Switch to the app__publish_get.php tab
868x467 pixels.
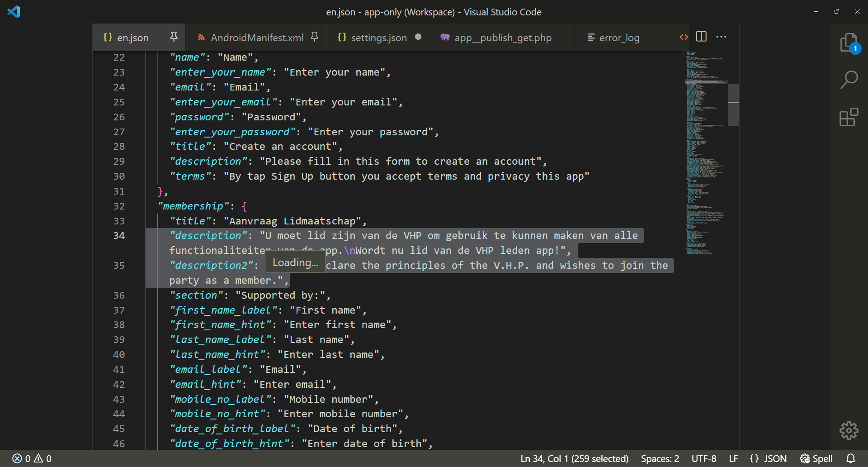[x=503, y=38]
